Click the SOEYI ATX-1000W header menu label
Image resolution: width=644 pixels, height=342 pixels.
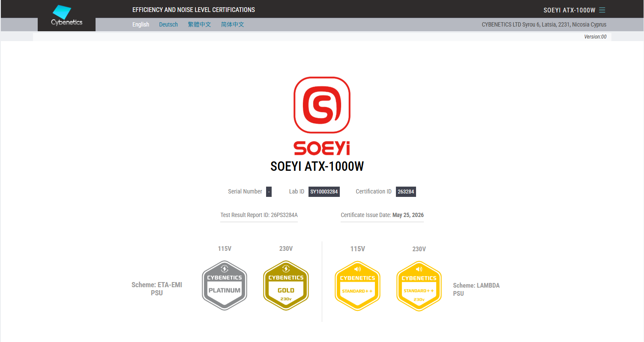click(x=569, y=10)
